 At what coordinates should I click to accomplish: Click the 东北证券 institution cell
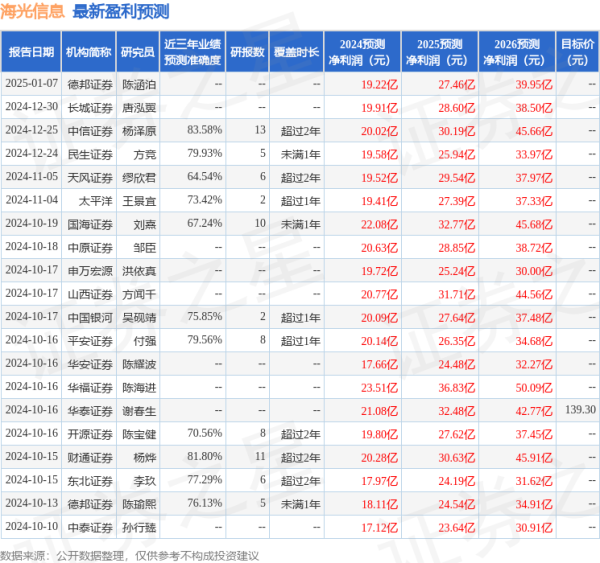(x=90, y=481)
